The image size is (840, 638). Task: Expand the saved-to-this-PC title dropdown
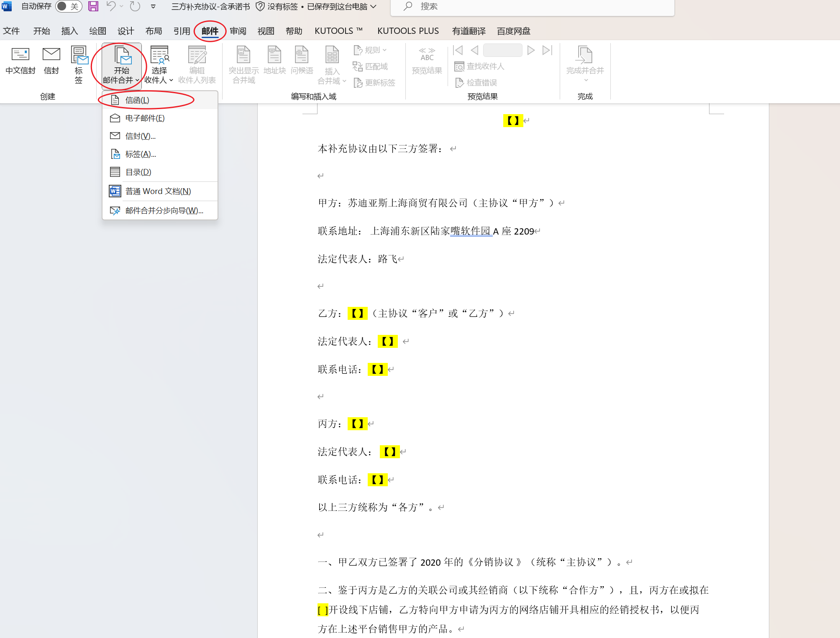[x=374, y=6]
